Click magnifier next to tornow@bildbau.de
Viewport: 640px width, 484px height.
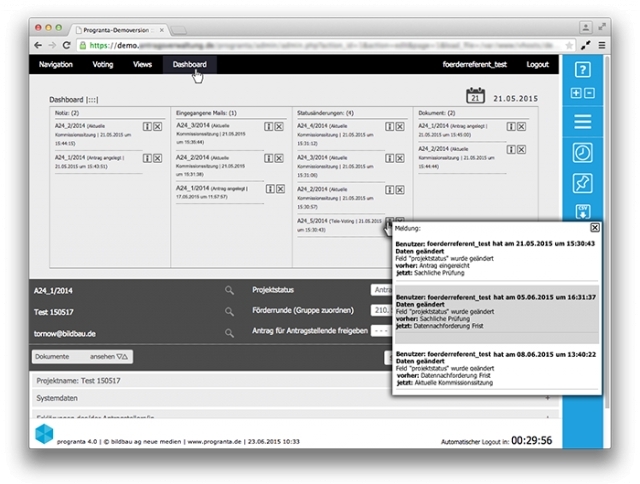229,333
